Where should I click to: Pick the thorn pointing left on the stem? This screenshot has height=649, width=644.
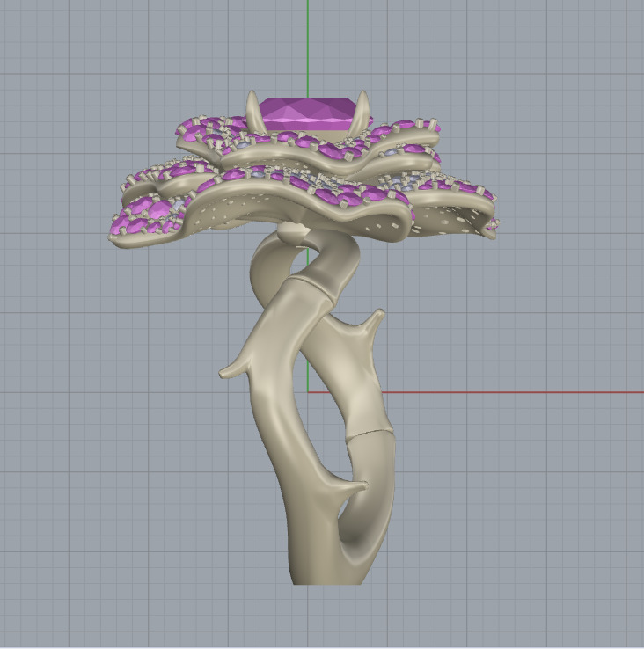pyautogui.click(x=234, y=368)
